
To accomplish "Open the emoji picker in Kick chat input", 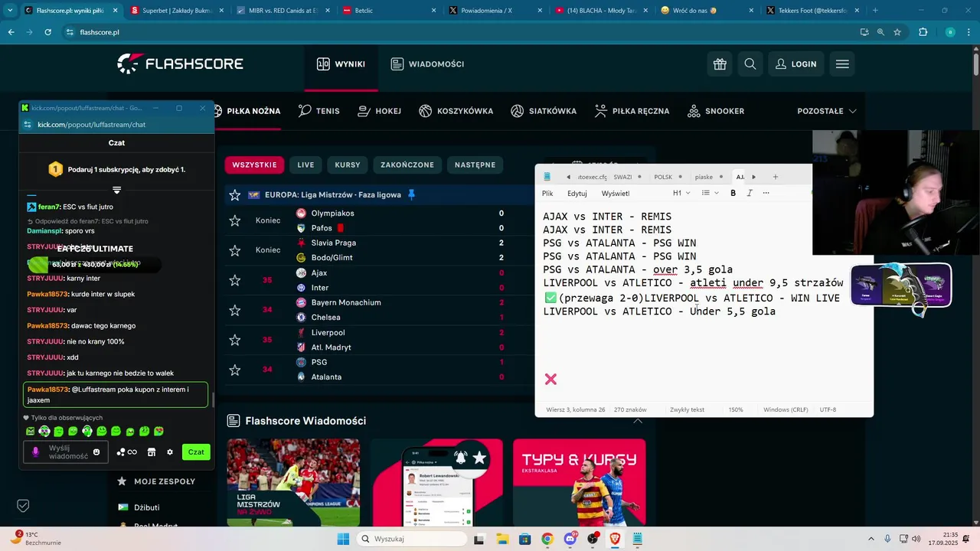I will pos(96,452).
